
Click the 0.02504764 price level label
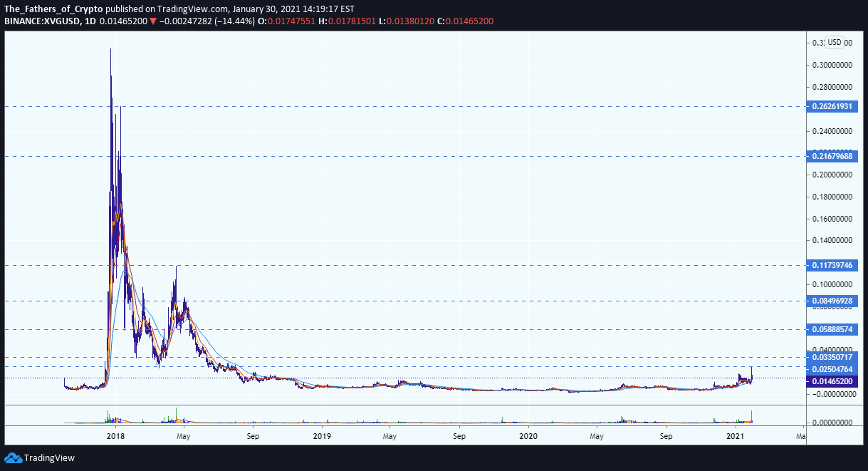click(832, 369)
